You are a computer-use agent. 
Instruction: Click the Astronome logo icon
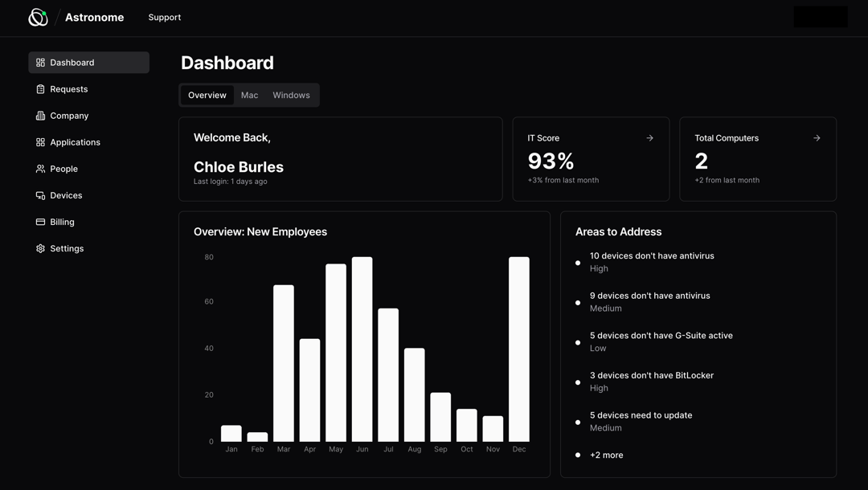[39, 18]
